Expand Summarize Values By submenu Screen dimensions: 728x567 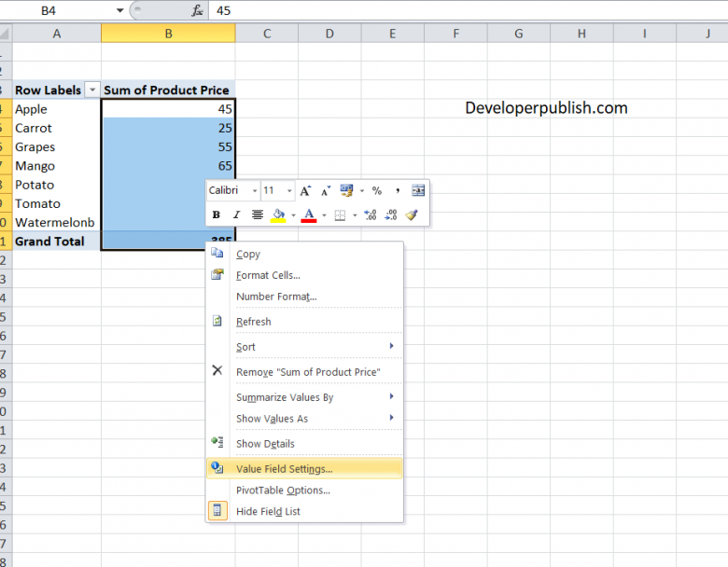coord(304,397)
